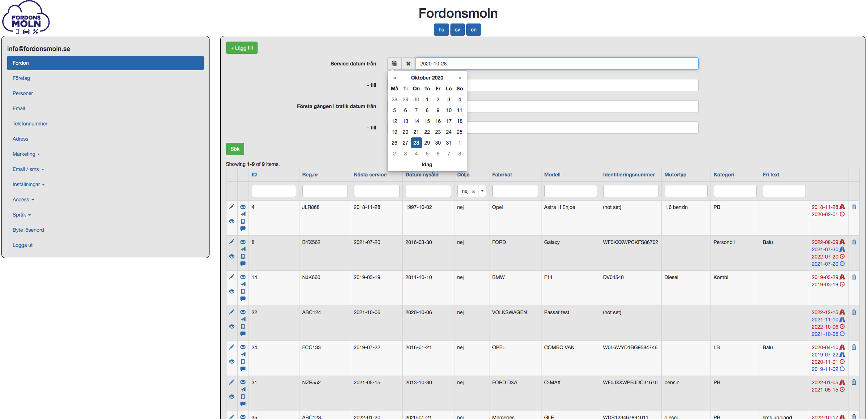Screen dimensions: 868x419
Task: Send email for vehicle FCC133
Action: (x=243, y=347)
